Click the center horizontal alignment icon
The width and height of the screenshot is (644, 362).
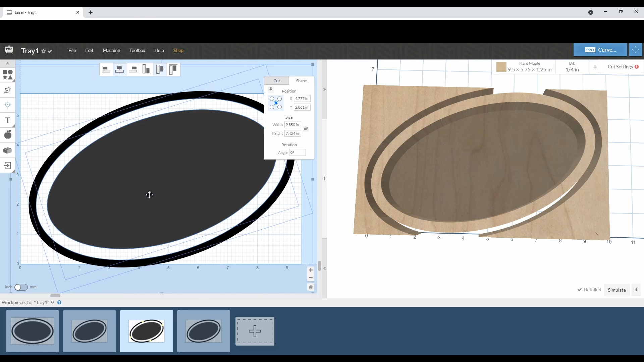pos(119,69)
